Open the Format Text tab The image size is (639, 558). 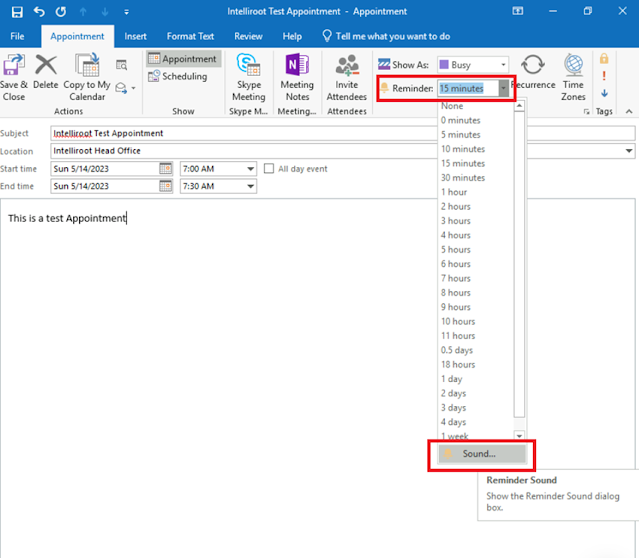tap(190, 36)
